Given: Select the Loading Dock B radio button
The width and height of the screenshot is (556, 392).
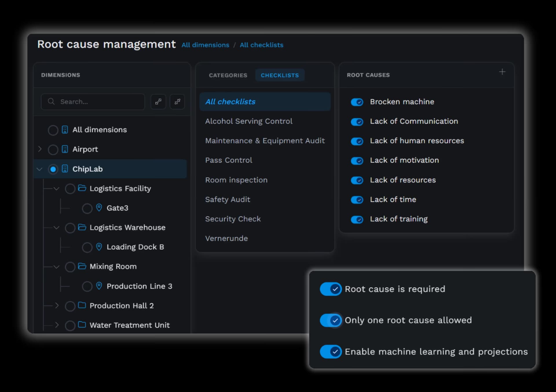Looking at the screenshot, I should 87,247.
